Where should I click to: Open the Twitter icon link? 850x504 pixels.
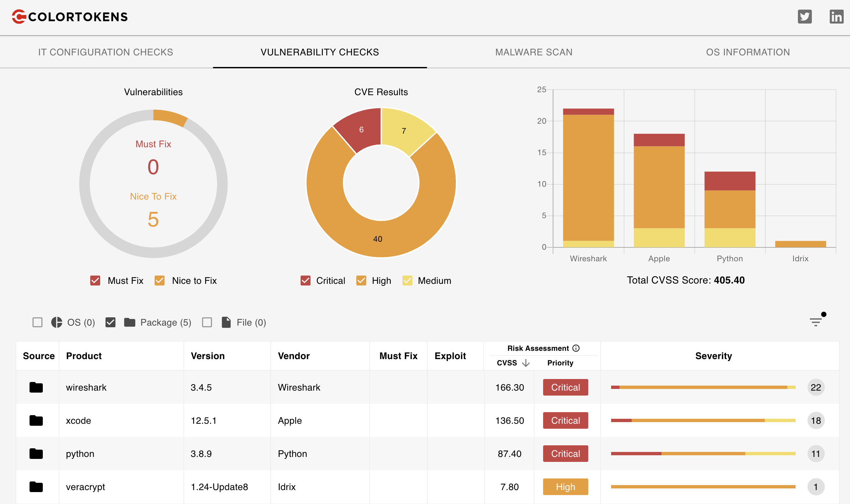click(x=805, y=17)
